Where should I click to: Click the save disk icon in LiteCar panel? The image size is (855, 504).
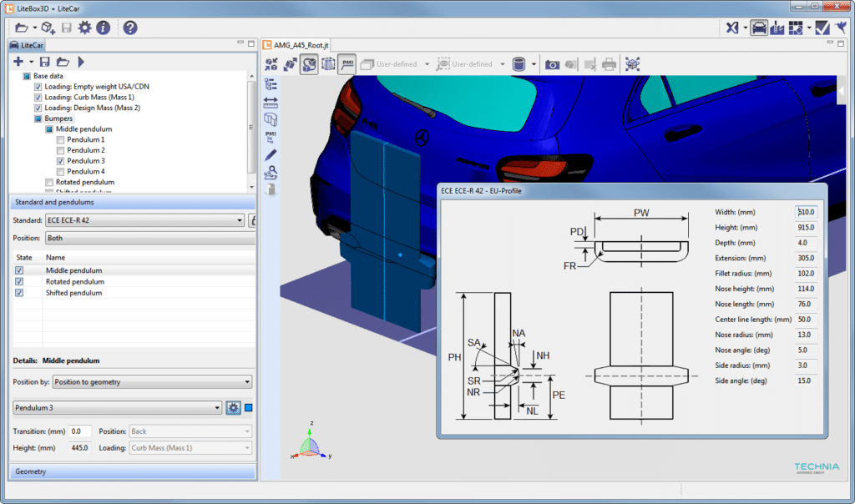(x=45, y=62)
